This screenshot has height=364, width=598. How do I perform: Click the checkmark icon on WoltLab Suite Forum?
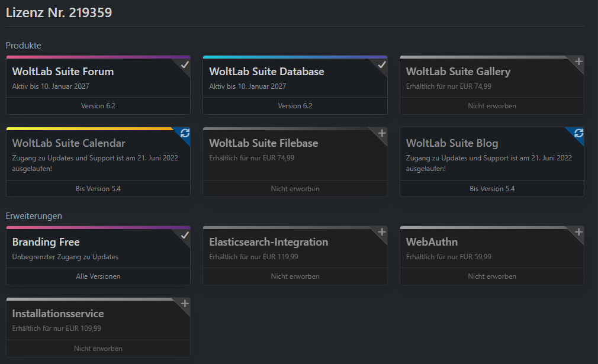tap(185, 65)
